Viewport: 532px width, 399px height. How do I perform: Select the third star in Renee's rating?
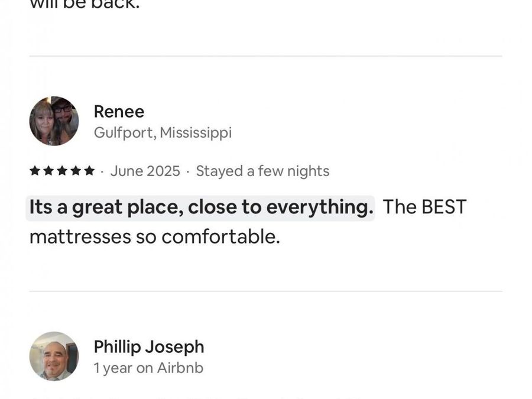click(62, 171)
